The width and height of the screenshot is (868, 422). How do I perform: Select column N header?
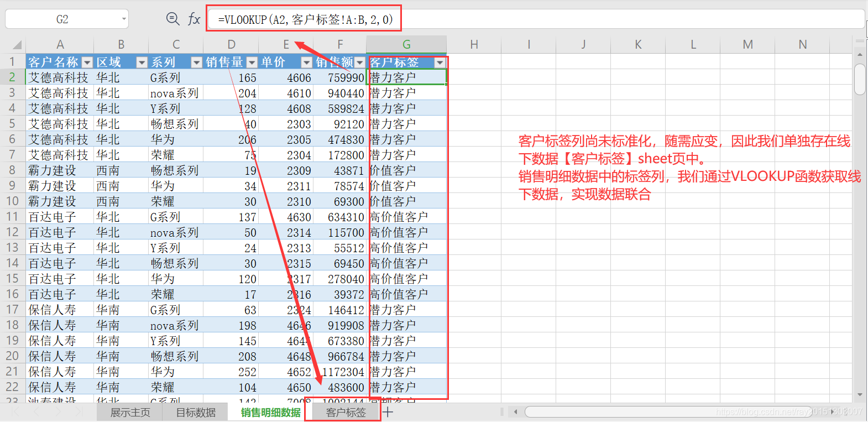pyautogui.click(x=803, y=44)
